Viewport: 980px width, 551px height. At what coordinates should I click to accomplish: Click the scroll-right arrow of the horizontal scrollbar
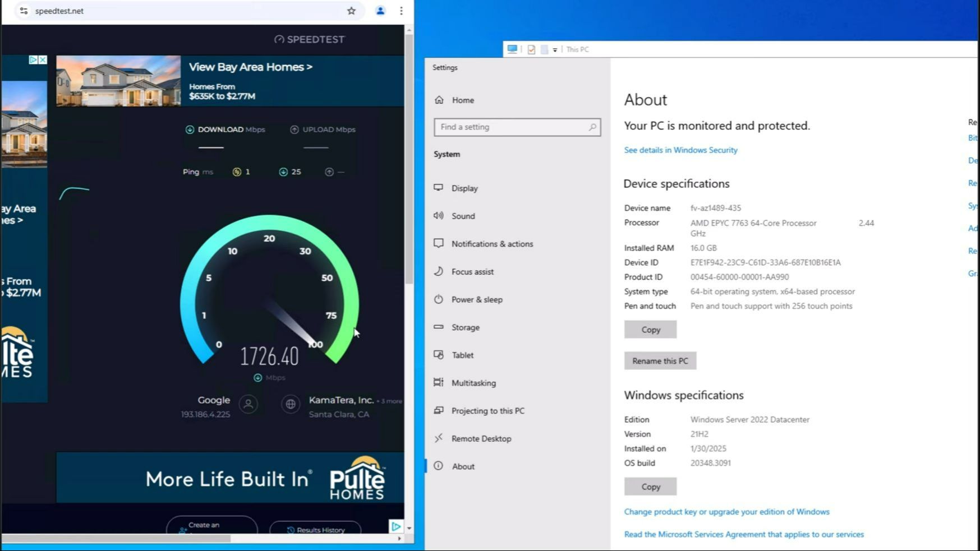click(399, 539)
